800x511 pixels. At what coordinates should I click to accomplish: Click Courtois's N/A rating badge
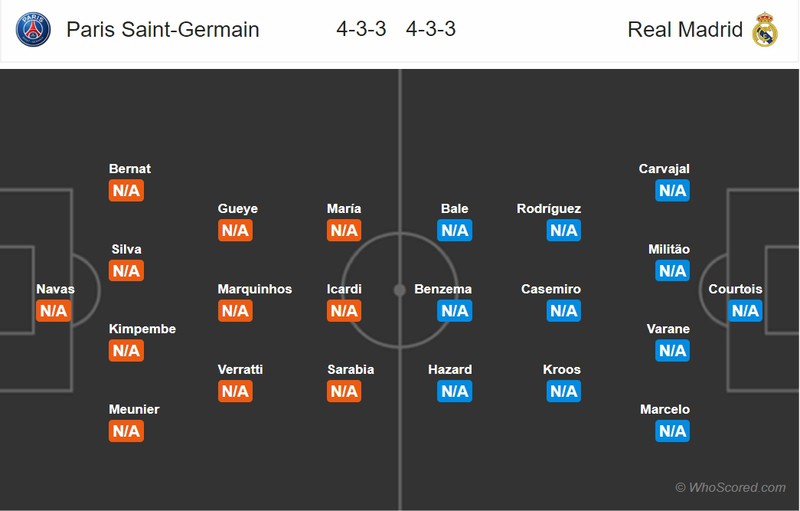[745, 311]
